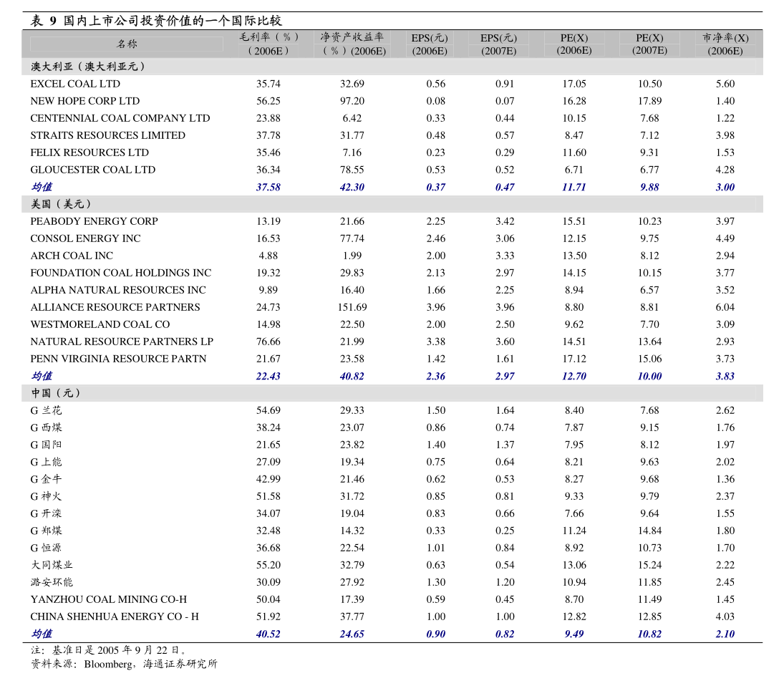Click the table title 表 9 国内上市公司投资价值的一个国际比较
784x681 pixels.
click(x=157, y=21)
